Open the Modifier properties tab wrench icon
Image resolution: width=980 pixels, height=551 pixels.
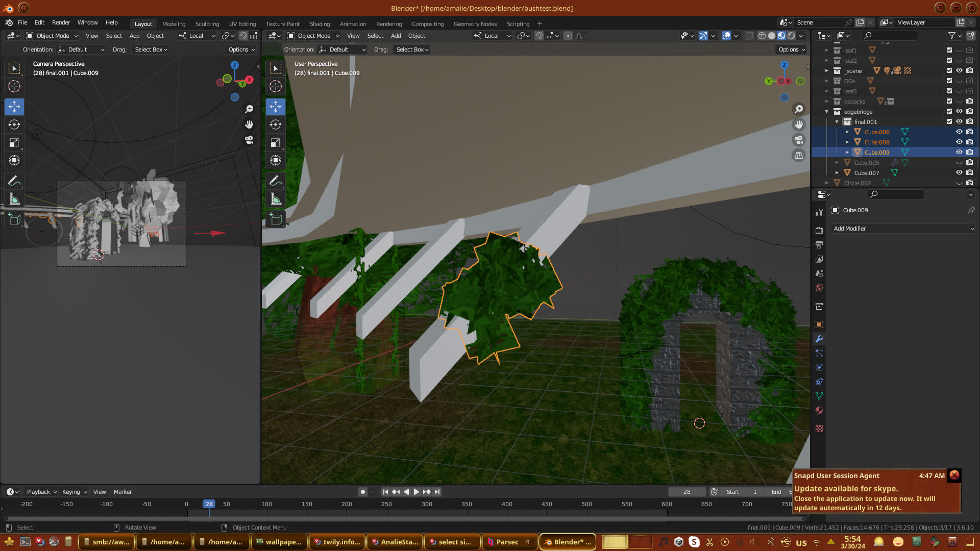point(819,339)
